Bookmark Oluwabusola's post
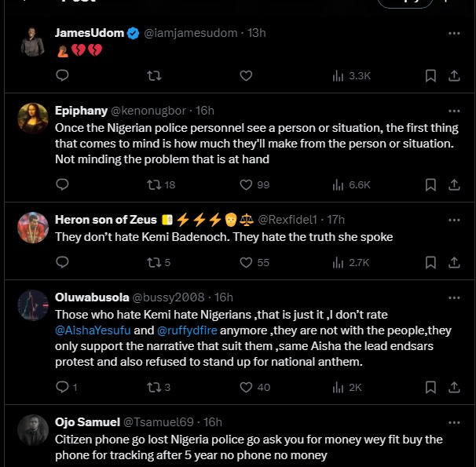Image resolution: width=476 pixels, height=467 pixels. point(430,387)
